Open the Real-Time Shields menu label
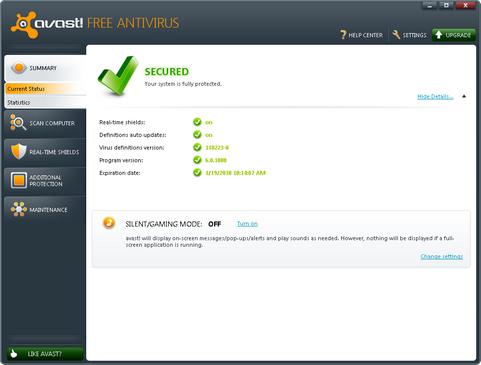The width and height of the screenshot is (481, 365). [x=54, y=152]
